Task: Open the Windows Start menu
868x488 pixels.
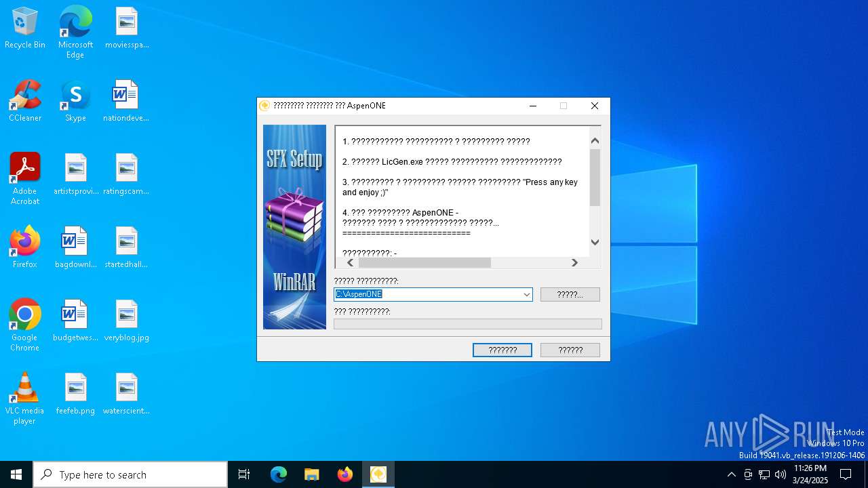Action: click(x=16, y=474)
